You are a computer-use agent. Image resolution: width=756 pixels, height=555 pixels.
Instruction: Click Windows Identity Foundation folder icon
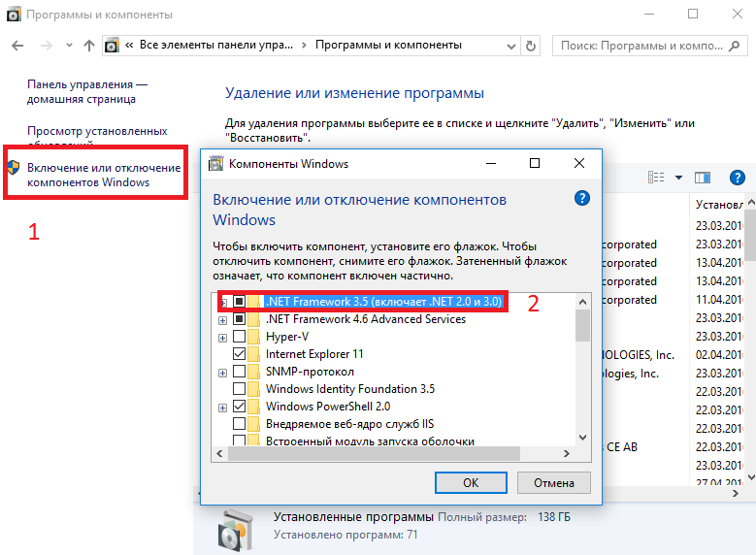254,389
